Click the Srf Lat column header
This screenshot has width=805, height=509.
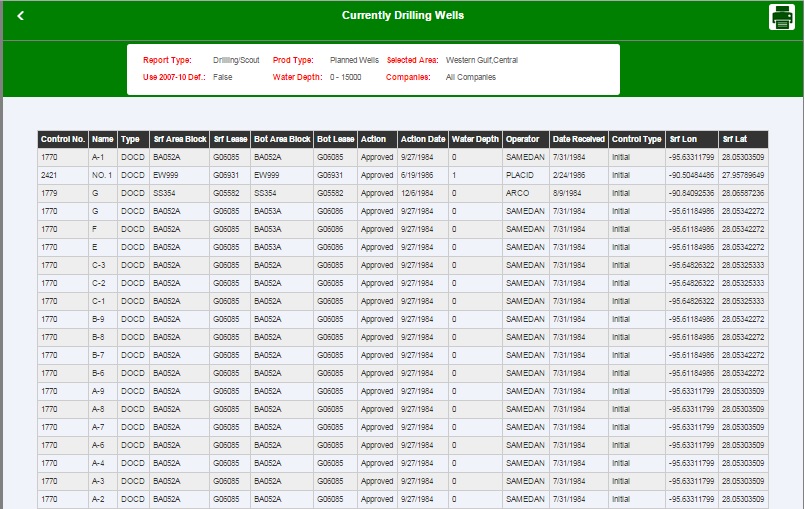(x=743, y=139)
